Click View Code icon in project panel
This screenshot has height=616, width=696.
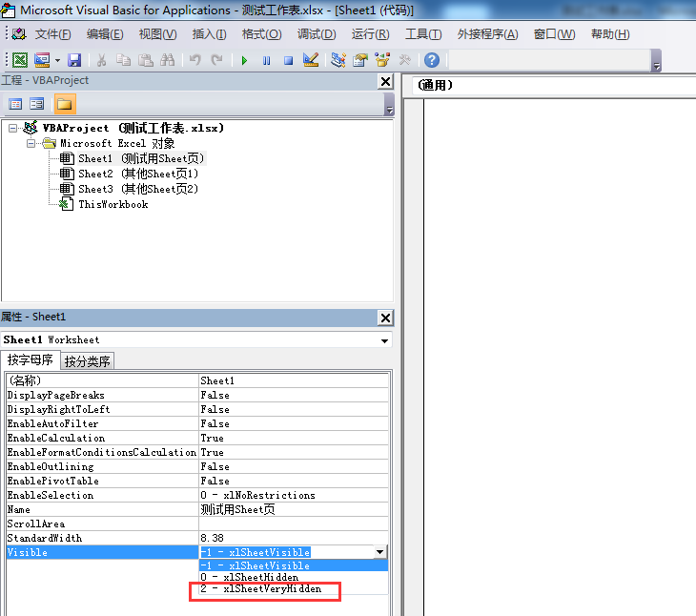pyautogui.click(x=16, y=104)
